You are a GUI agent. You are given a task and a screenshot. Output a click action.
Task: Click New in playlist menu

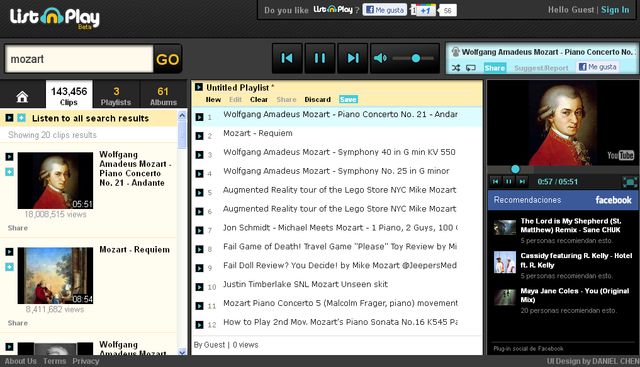[213, 99]
